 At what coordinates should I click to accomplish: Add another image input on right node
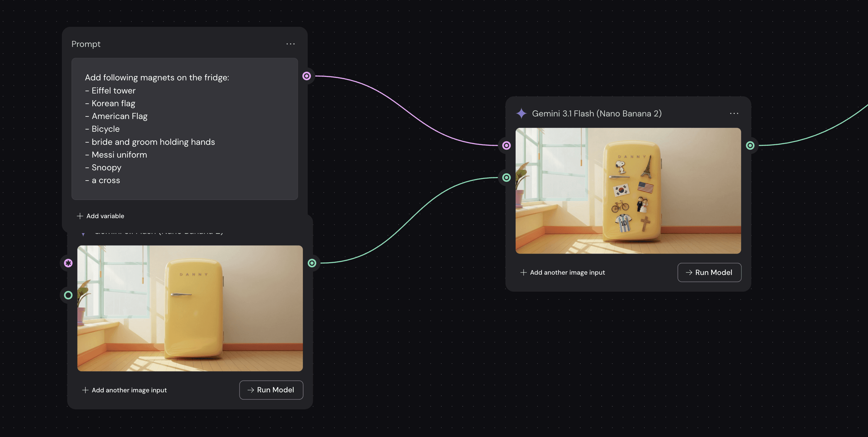point(567,273)
